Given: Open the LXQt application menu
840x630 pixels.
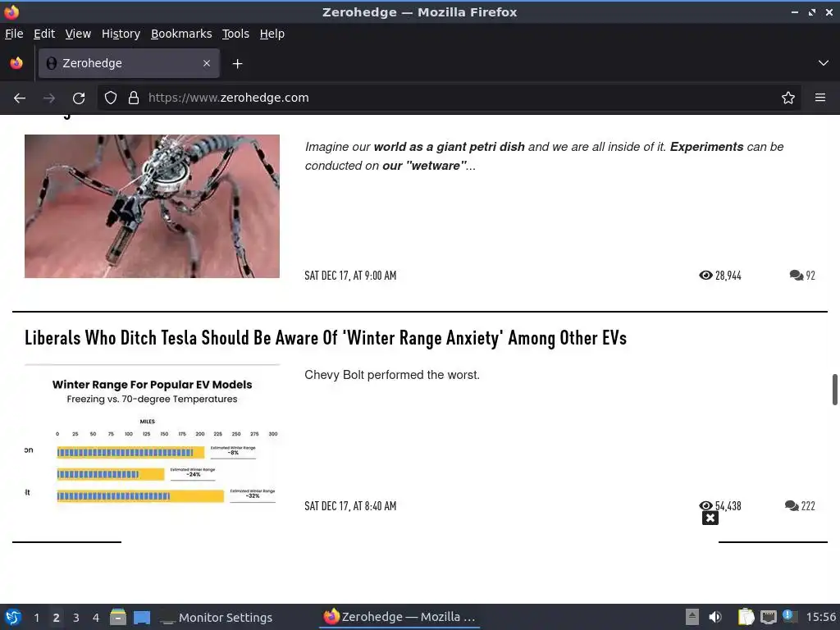Looking at the screenshot, I should pos(13,617).
